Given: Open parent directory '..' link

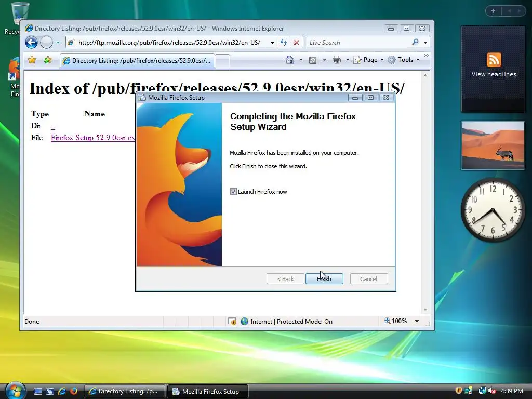Looking at the screenshot, I should [x=53, y=127].
